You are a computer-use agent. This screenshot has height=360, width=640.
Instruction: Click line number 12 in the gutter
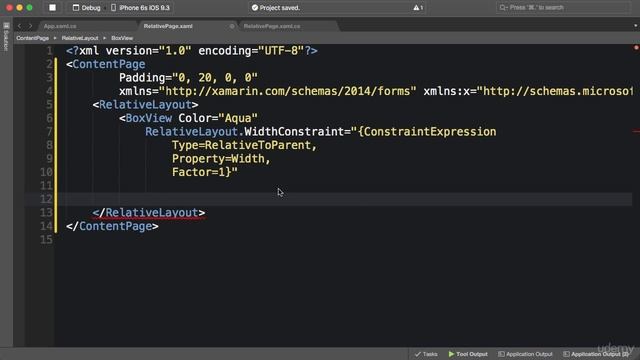point(46,199)
